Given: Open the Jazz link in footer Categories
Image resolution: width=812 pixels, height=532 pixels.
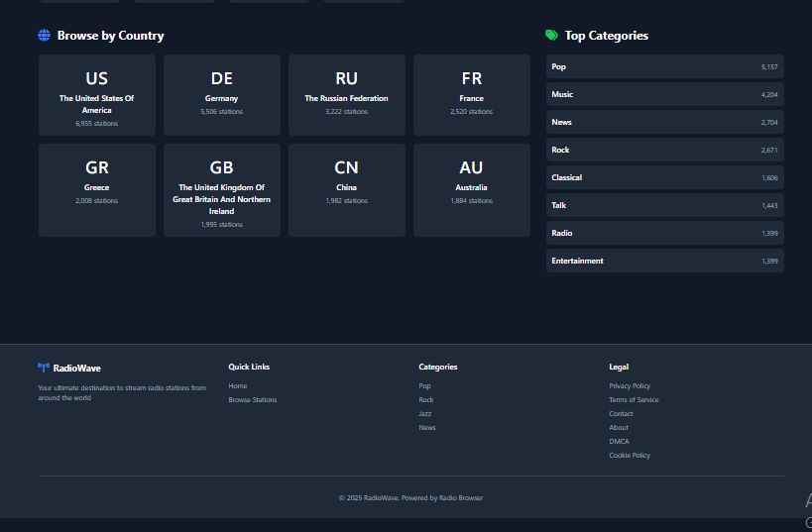Looking at the screenshot, I should coord(425,414).
